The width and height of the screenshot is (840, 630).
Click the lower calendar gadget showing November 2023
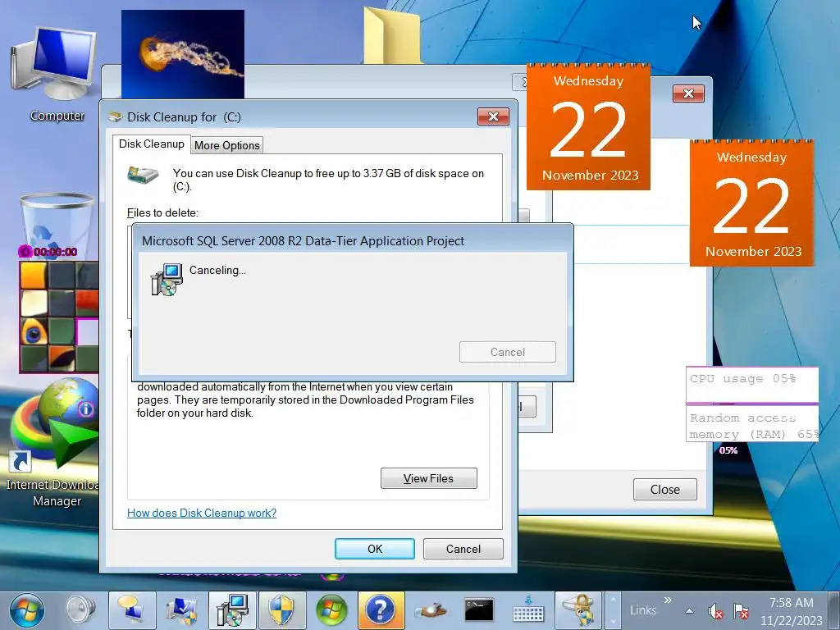(x=751, y=203)
